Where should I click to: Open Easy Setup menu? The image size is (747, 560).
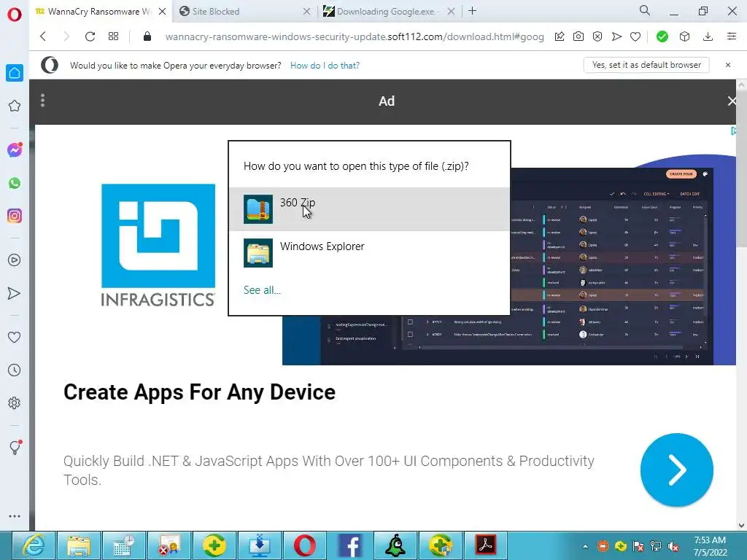tap(732, 36)
